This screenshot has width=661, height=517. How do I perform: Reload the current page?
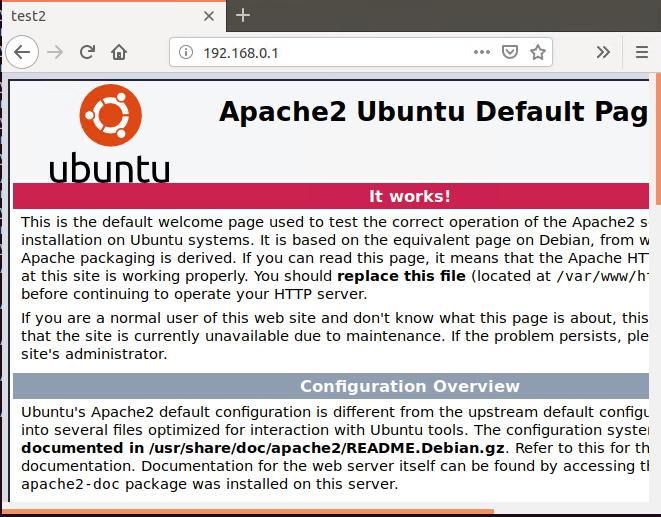87,52
